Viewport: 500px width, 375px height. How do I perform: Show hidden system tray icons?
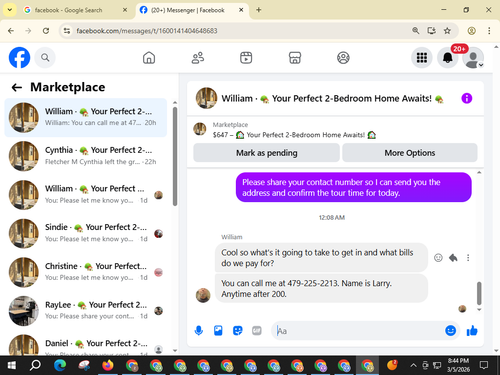(x=413, y=365)
